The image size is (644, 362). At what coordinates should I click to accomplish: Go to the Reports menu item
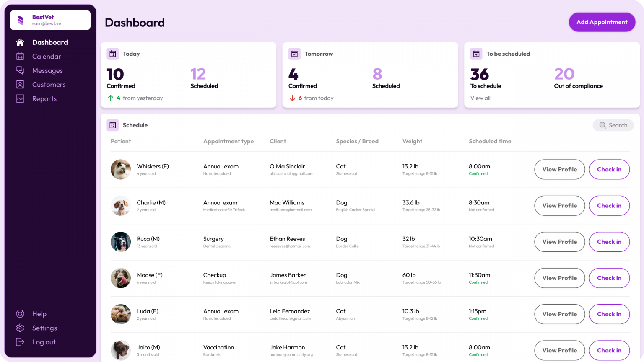click(44, 99)
